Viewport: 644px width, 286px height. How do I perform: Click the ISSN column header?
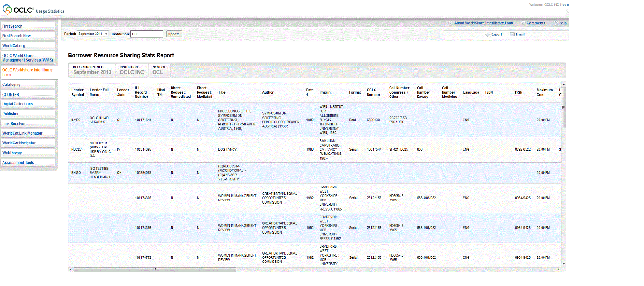(519, 92)
